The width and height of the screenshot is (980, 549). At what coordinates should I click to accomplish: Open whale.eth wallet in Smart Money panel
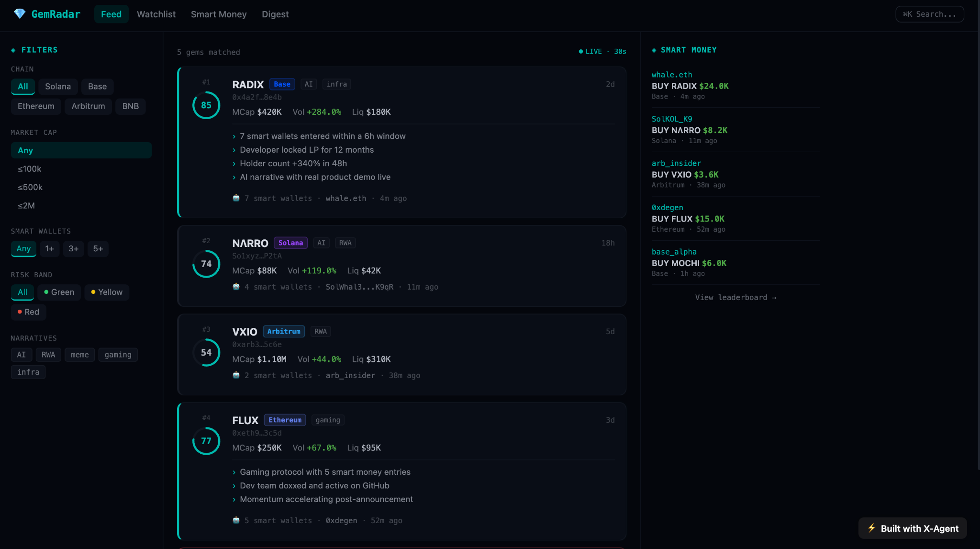pyautogui.click(x=672, y=75)
